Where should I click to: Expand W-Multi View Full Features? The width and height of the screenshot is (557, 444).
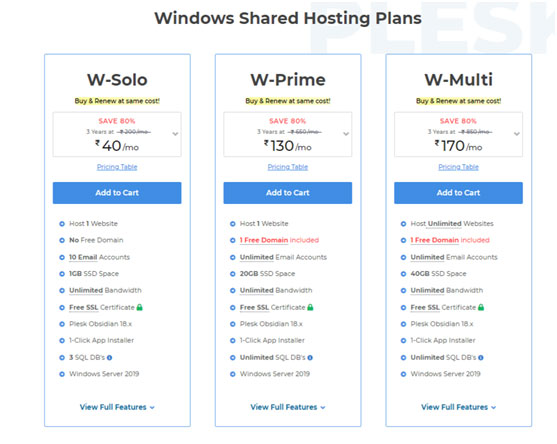[x=458, y=407]
